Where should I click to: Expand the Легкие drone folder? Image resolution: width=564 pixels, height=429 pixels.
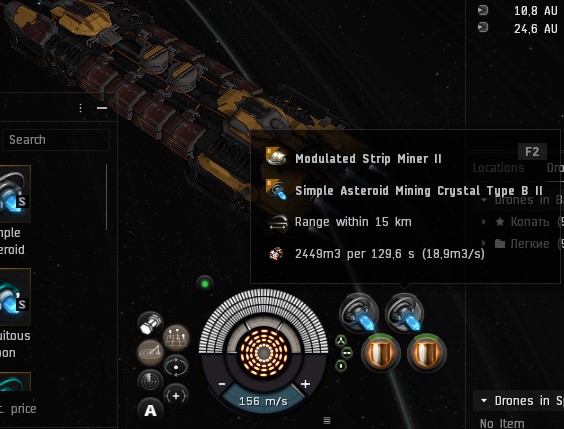(484, 244)
